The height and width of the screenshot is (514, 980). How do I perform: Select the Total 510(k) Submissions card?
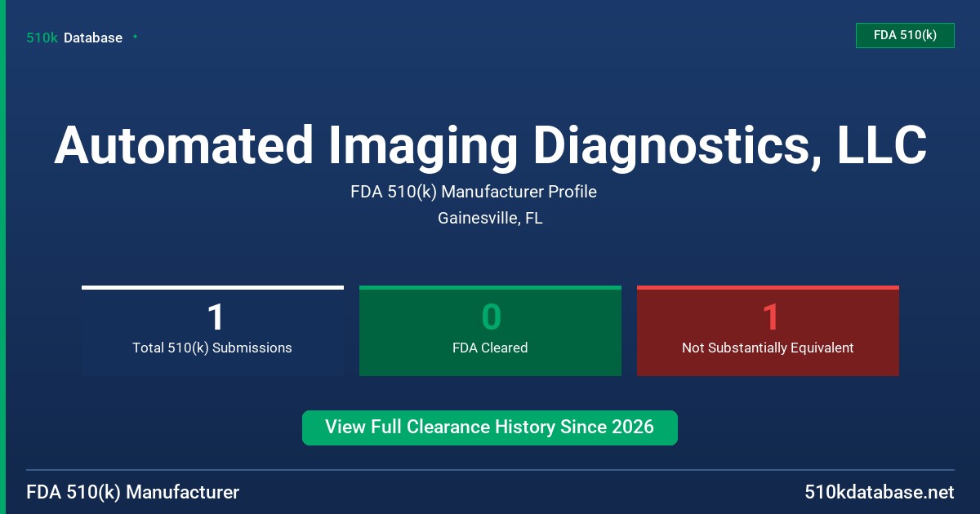tap(212, 331)
